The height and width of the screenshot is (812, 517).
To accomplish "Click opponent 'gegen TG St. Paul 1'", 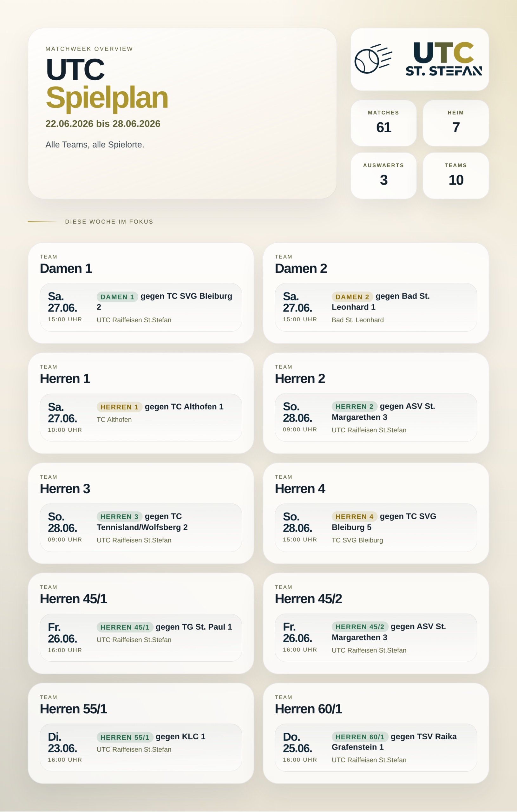I will (x=194, y=627).
